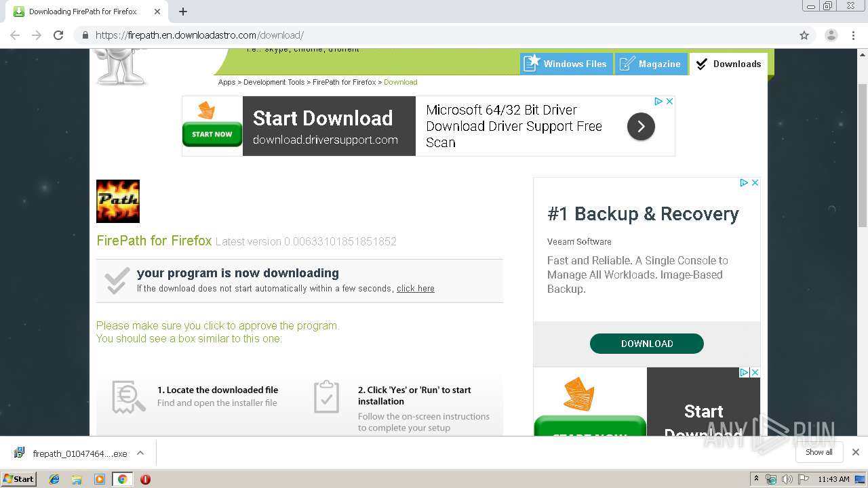This screenshot has height=488, width=868.
Task: Go back to the previous page
Action: (15, 35)
